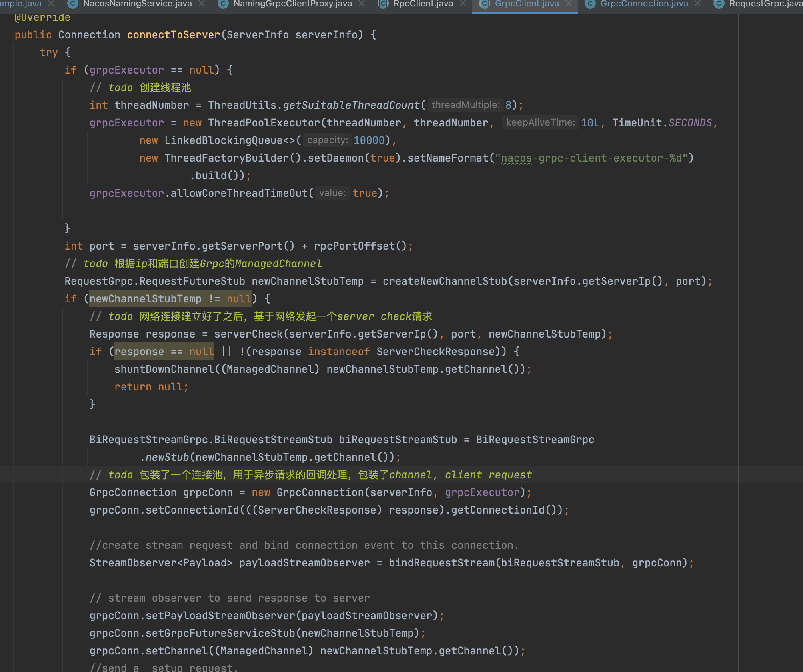Click the return null statement
The image size is (803, 672).
(151, 387)
